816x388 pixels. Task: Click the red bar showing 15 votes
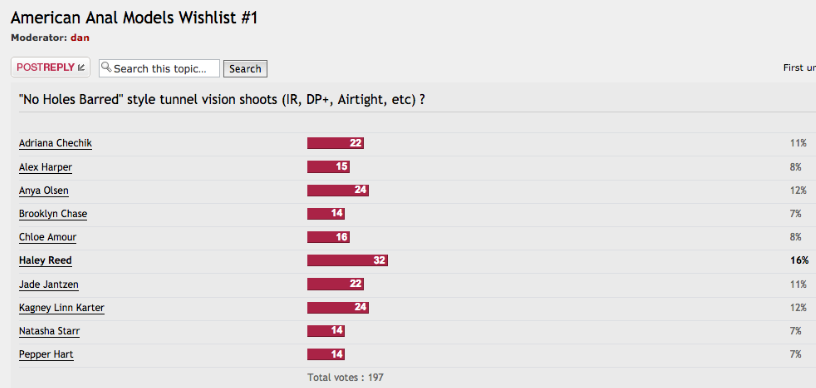pos(328,166)
